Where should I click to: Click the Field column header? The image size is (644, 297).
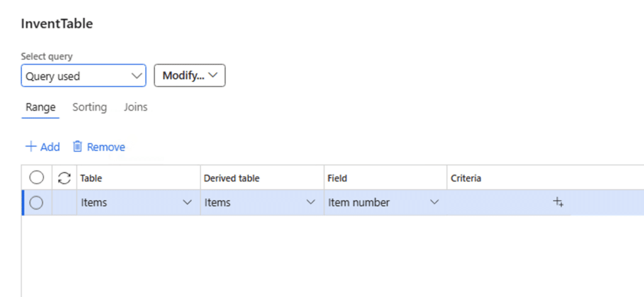tap(338, 178)
